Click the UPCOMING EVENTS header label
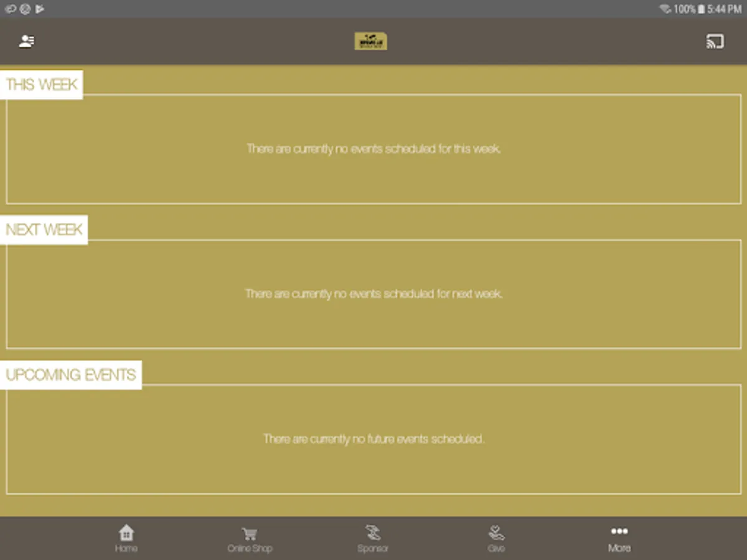 pos(70,375)
